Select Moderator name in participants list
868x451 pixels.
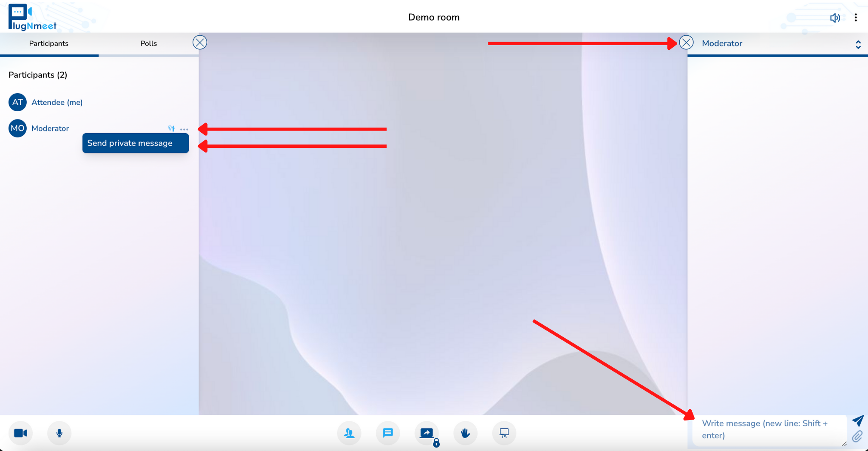(x=50, y=128)
